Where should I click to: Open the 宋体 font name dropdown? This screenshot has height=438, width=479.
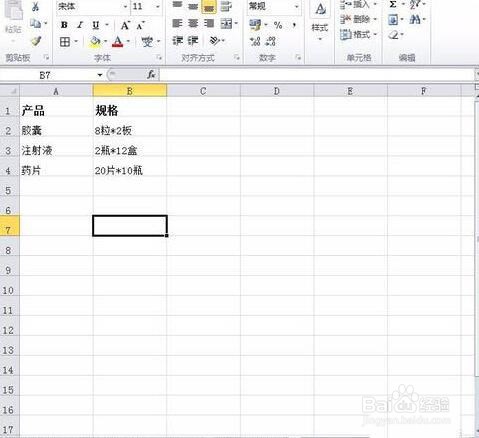tap(125, 6)
